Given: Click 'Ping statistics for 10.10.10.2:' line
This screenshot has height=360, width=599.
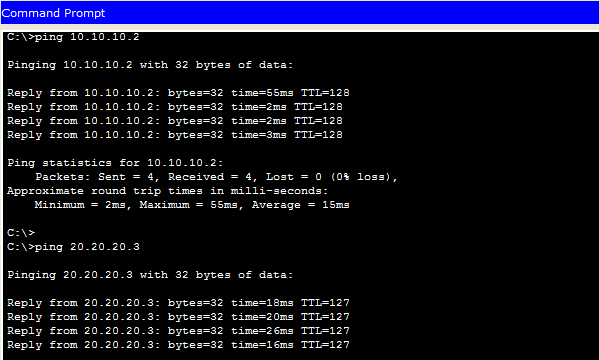Looking at the screenshot, I should 115,163.
